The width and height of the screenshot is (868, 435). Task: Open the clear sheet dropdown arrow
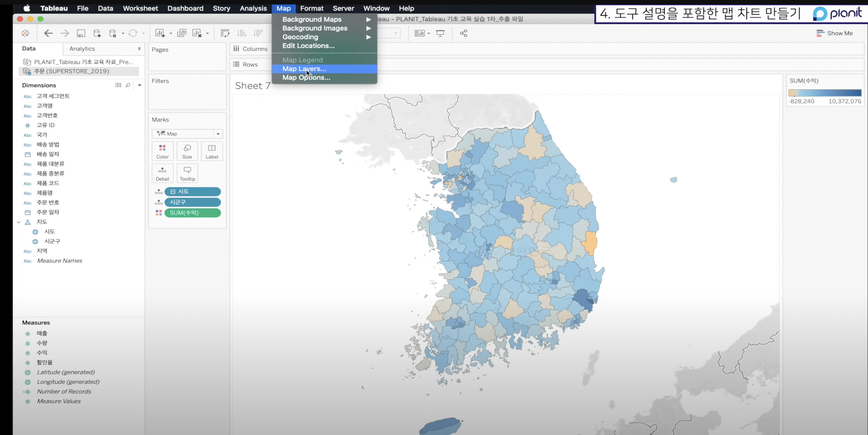tap(207, 34)
